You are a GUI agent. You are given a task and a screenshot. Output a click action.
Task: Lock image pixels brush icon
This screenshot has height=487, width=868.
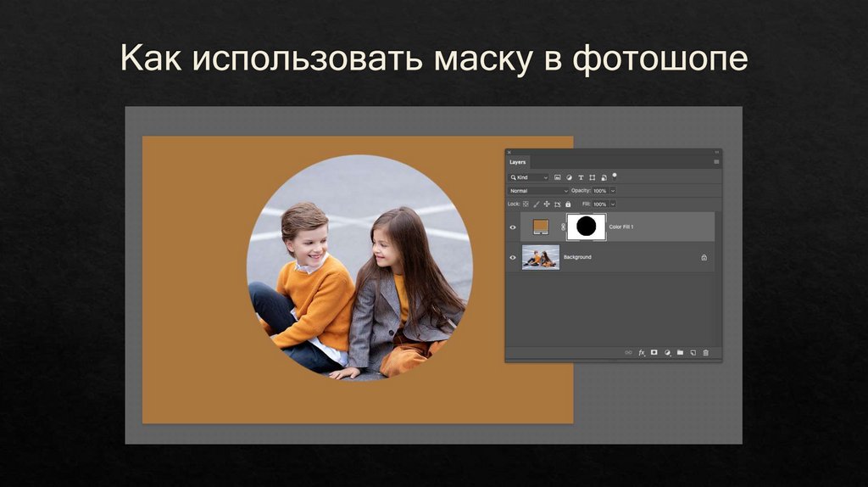[x=537, y=204]
